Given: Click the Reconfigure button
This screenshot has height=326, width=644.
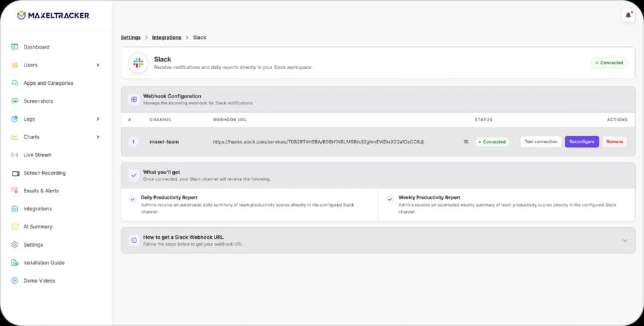Looking at the screenshot, I should click(582, 142).
